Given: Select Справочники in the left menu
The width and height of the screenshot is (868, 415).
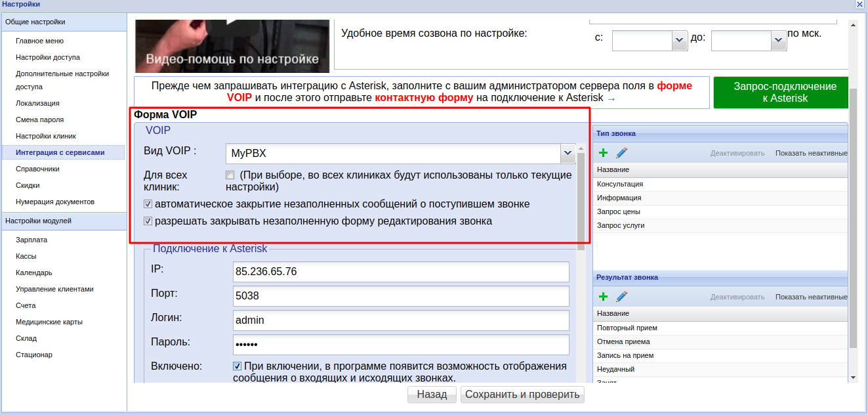Looking at the screenshot, I should 38,169.
